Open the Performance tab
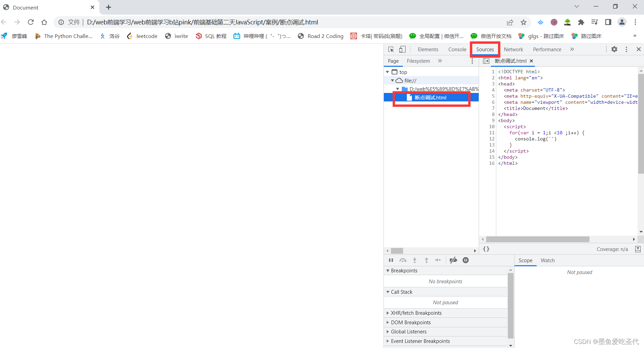The width and height of the screenshot is (644, 348). tap(547, 50)
